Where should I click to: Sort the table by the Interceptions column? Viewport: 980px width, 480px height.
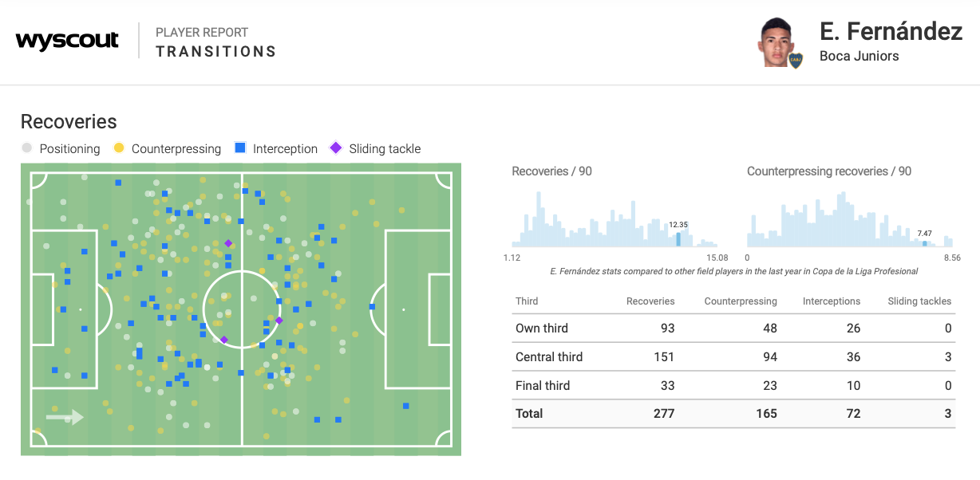(x=832, y=301)
